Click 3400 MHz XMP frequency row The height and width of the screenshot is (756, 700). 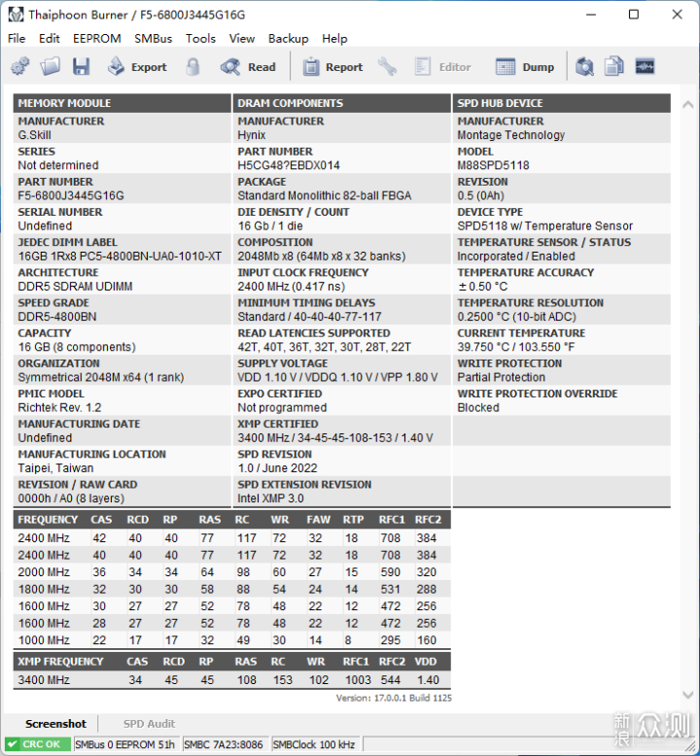point(232,680)
